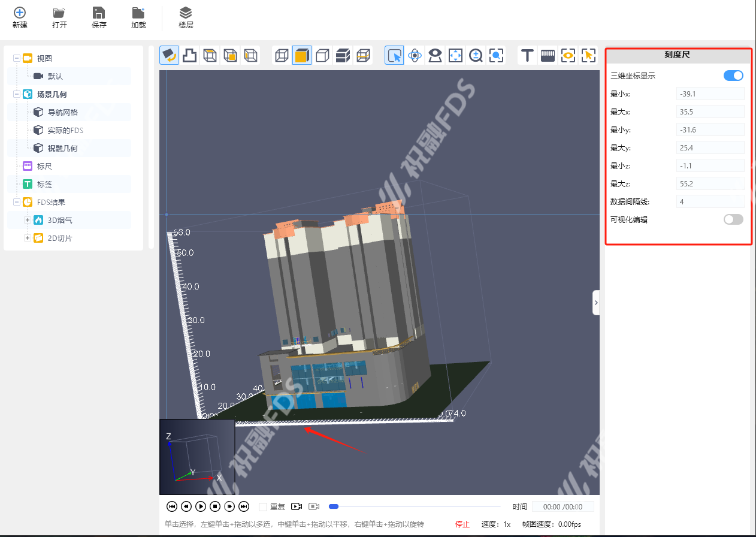Click the 最大y value field
This screenshot has width=756, height=537.
pyautogui.click(x=710, y=147)
